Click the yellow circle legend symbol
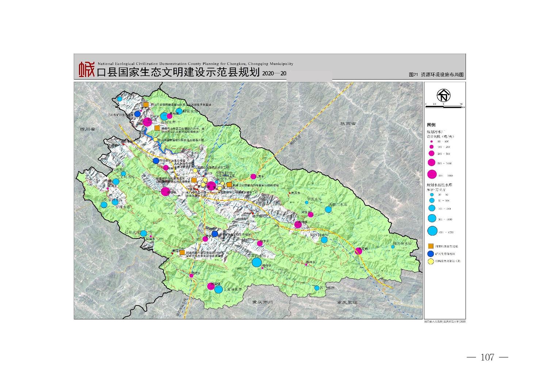Image resolution: width=555 pixels, height=392 pixels. click(x=431, y=261)
